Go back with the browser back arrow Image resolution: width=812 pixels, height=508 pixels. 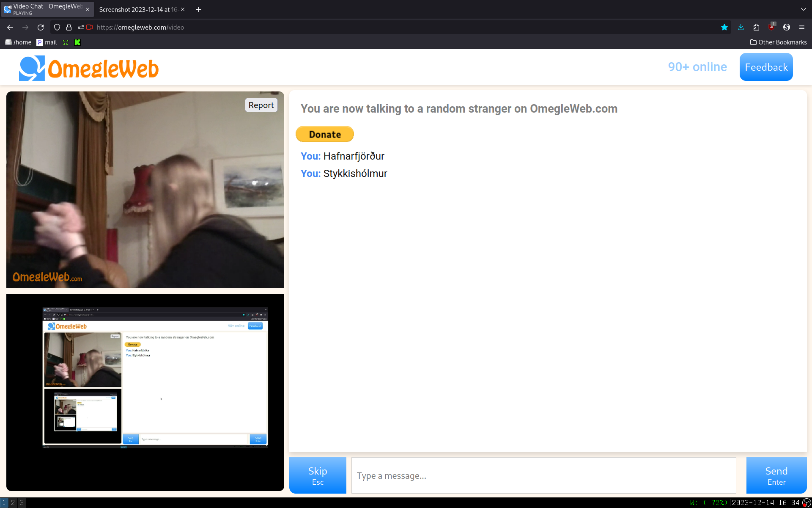[x=10, y=27]
